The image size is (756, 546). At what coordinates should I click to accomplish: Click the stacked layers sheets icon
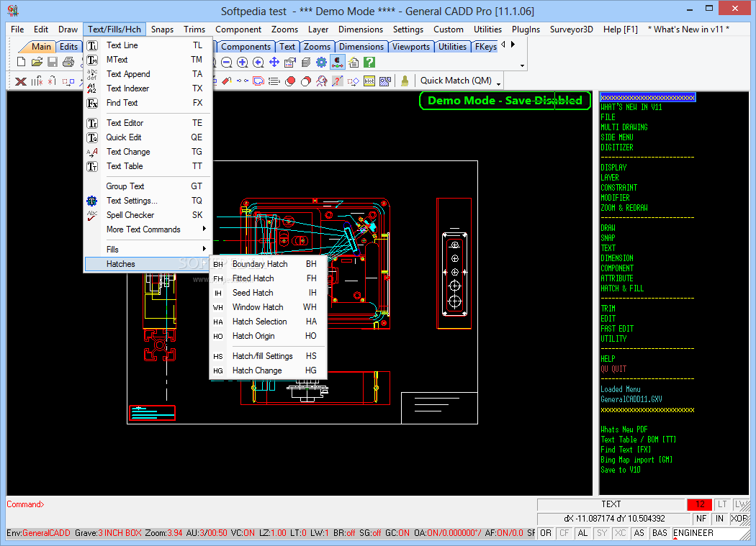coord(306,62)
